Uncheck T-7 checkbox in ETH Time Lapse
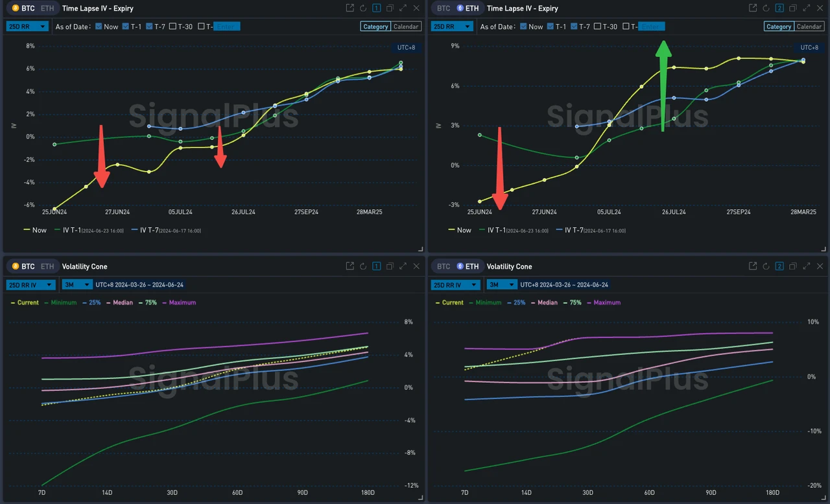The image size is (830, 504). (x=575, y=27)
